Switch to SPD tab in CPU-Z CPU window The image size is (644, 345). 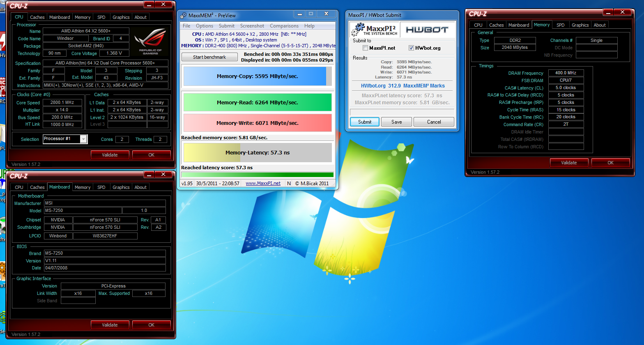[101, 17]
